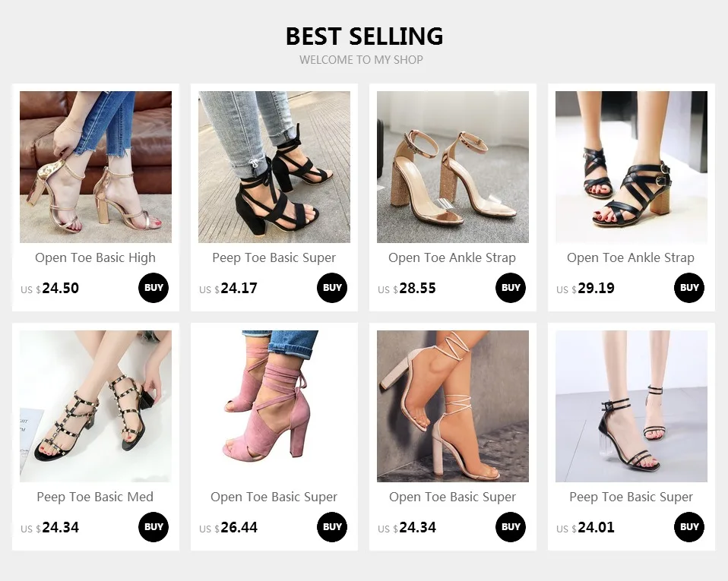728x581 pixels.
Task: Select the black cross-strap buckle sandals image
Action: (631, 167)
